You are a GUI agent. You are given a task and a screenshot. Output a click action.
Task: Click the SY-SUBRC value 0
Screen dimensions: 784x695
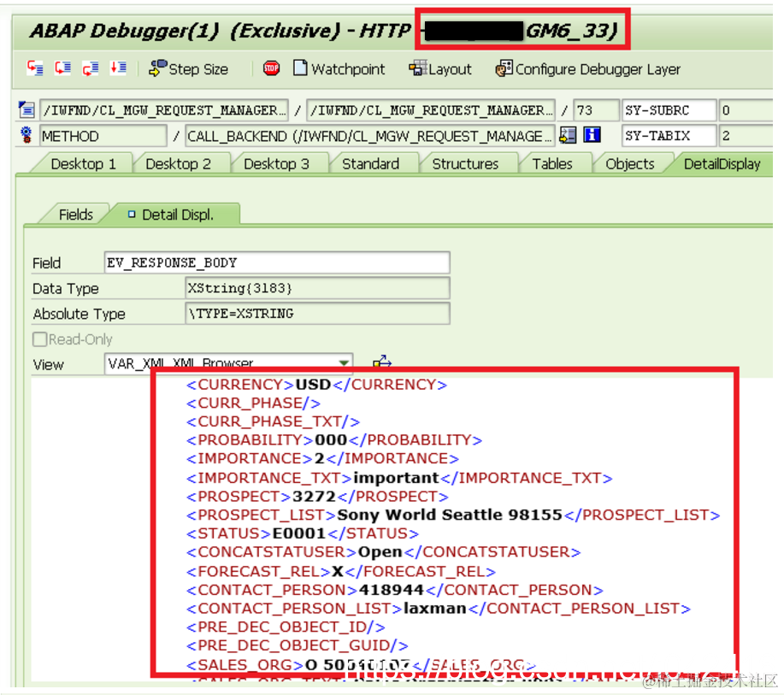click(745, 110)
